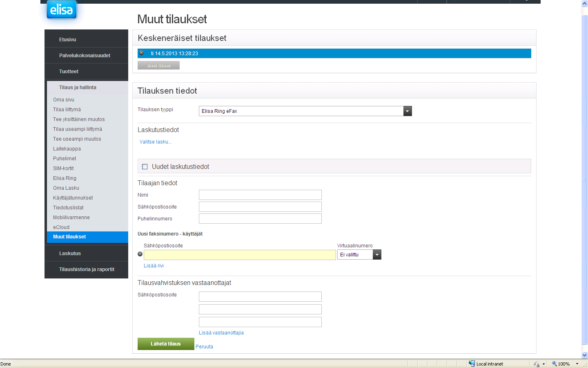Open the Tilauksen tyyppi dropdown
Screen dimensions: 588x368
click(408, 111)
